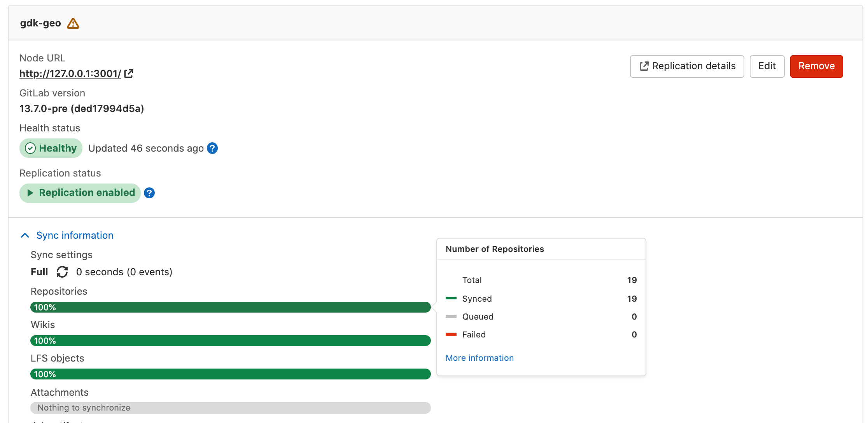This screenshot has width=868, height=423.
Task: Click the Repositories 100% progress bar
Action: 230,307
